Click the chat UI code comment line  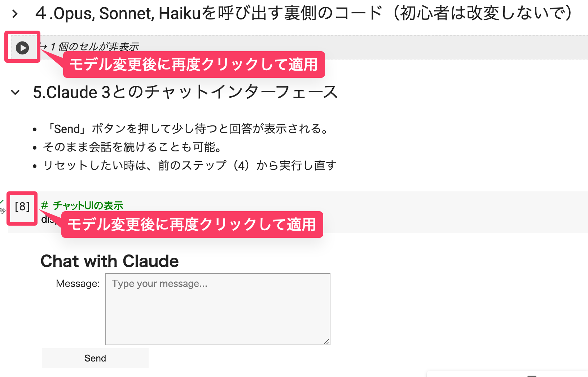(x=82, y=205)
